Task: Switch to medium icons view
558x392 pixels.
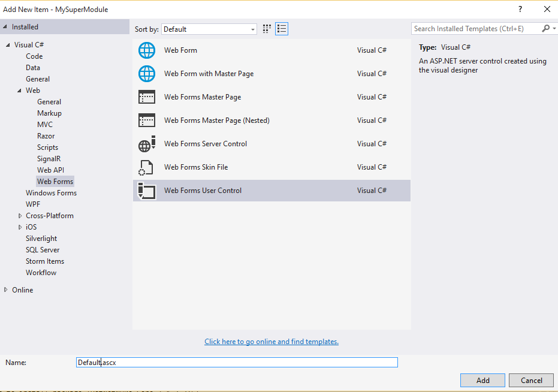Action: (x=267, y=29)
